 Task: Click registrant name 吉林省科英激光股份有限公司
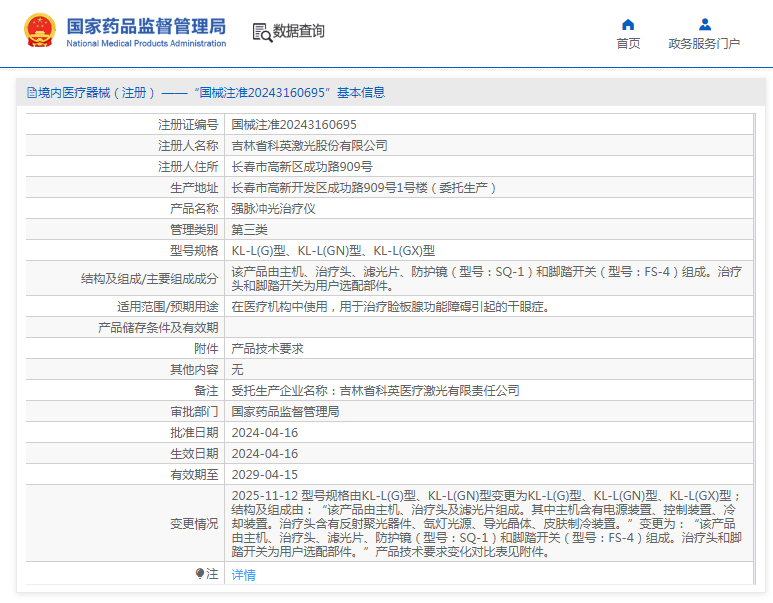[x=309, y=146]
